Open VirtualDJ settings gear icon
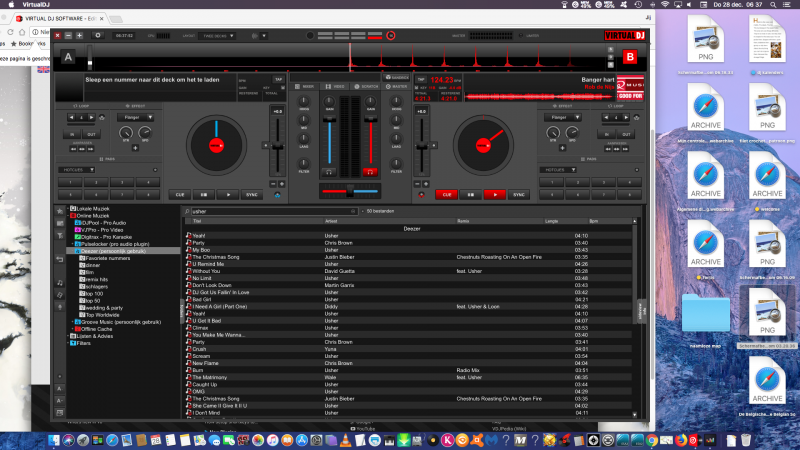800x450 pixels. pos(97,36)
